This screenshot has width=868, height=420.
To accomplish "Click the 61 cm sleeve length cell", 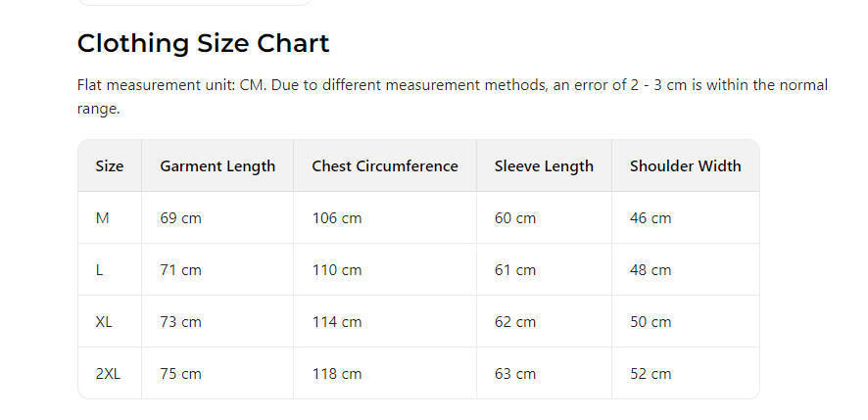I will tap(515, 270).
